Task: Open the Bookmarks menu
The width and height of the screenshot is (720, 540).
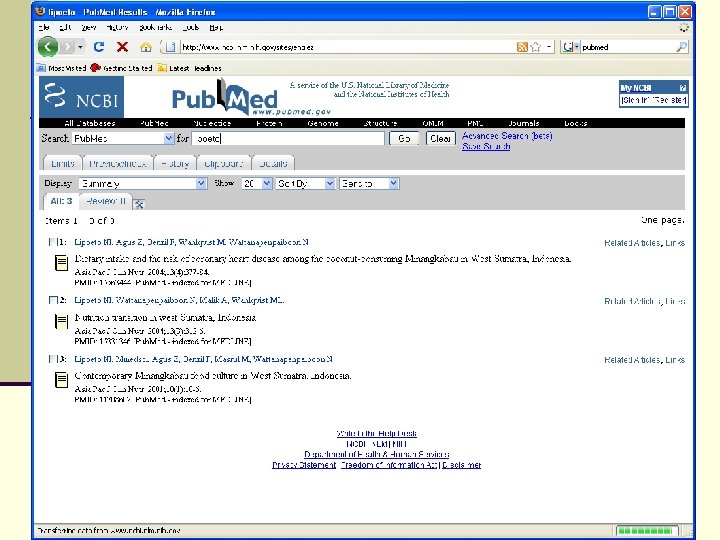Action: pyautogui.click(x=156, y=28)
